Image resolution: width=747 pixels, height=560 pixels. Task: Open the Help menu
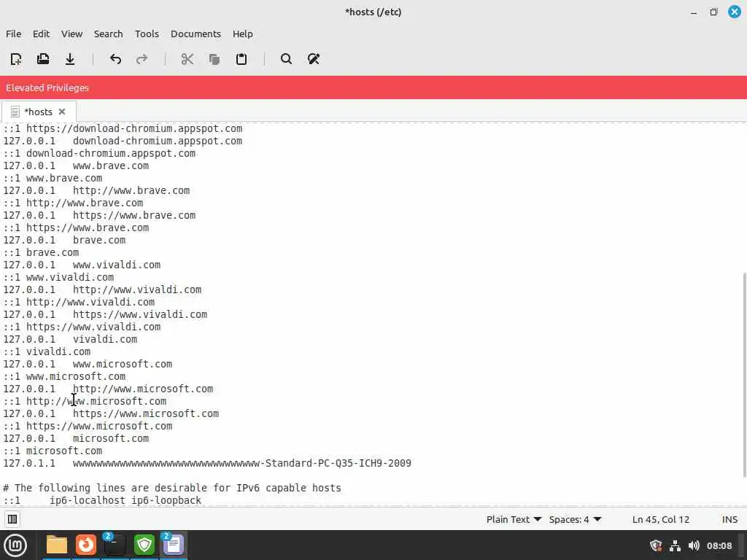pos(242,34)
